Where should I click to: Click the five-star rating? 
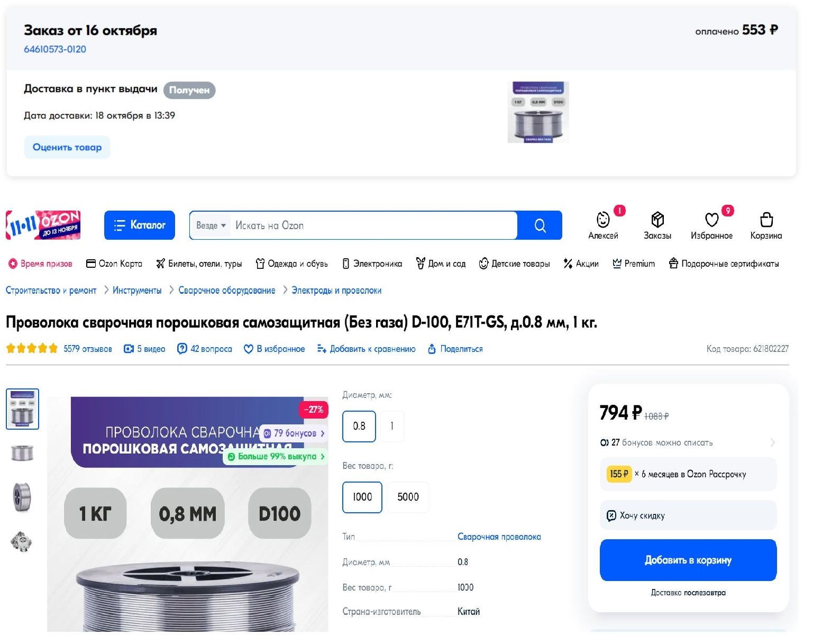pyautogui.click(x=32, y=349)
